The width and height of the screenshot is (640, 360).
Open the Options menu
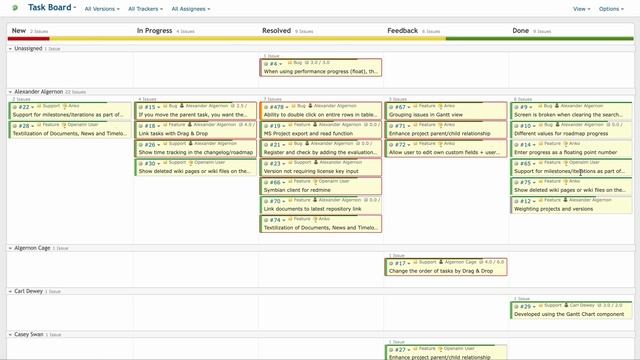pos(611,9)
